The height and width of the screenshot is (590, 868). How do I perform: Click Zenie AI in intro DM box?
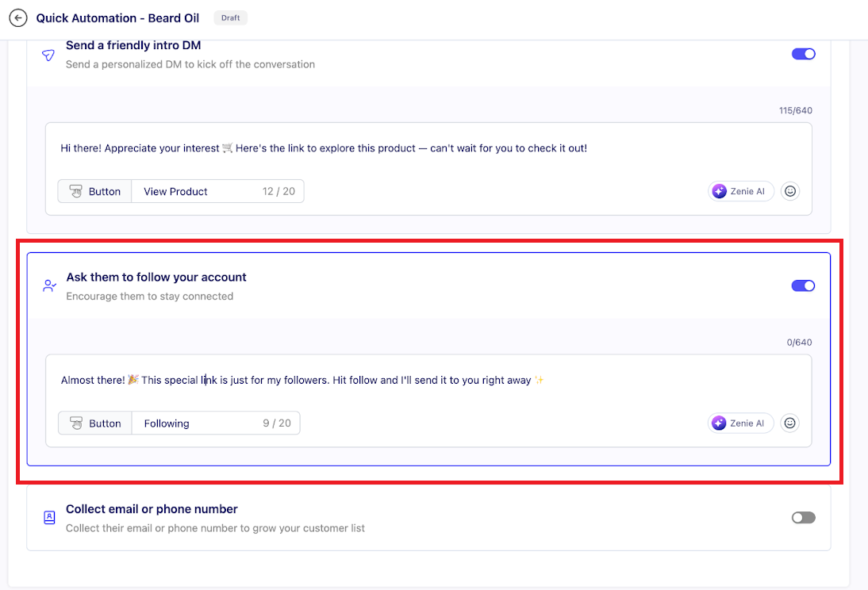point(741,191)
